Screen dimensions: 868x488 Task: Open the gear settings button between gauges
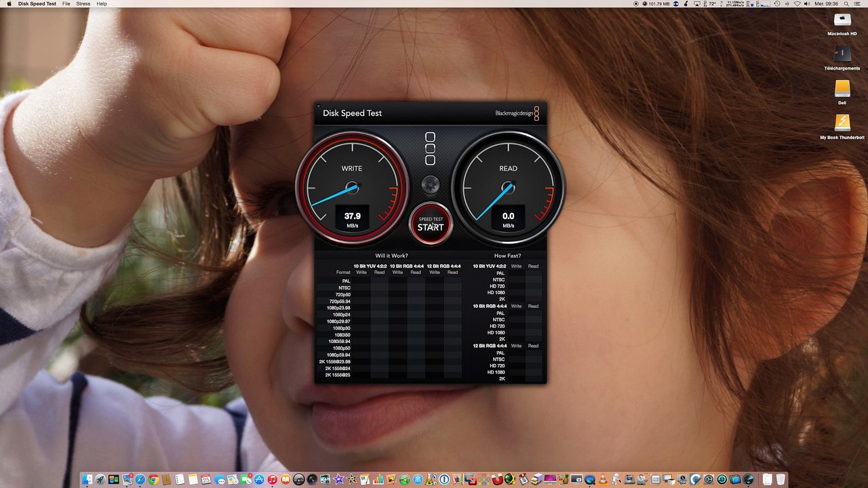coord(431,184)
